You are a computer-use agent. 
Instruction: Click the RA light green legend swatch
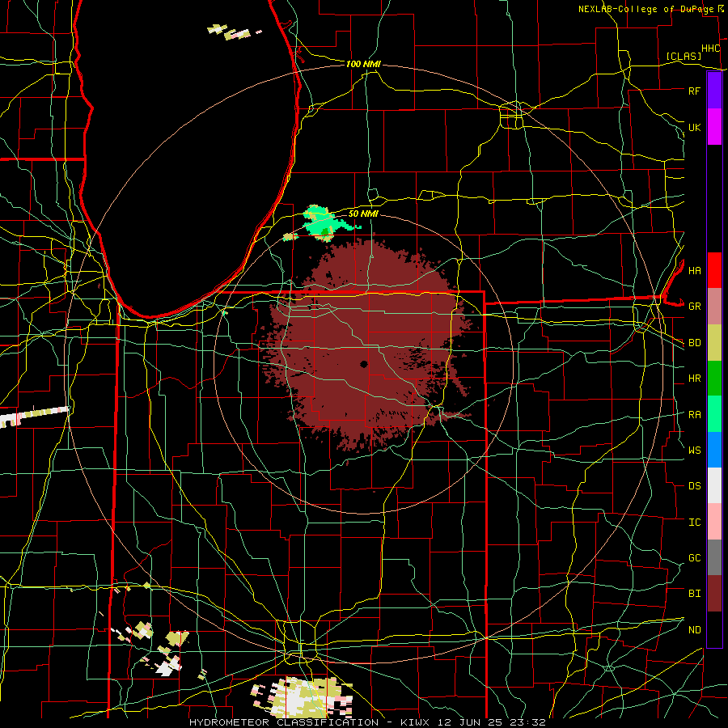pyautogui.click(x=714, y=414)
